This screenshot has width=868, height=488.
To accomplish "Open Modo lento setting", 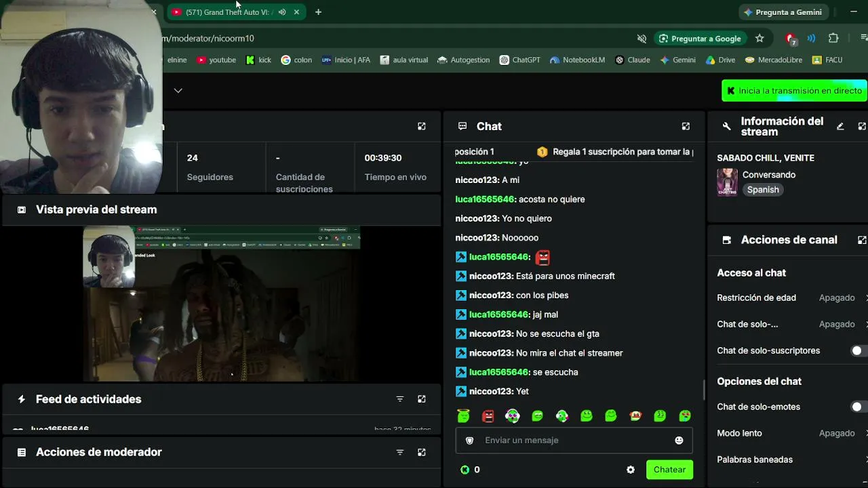I will tap(792, 433).
